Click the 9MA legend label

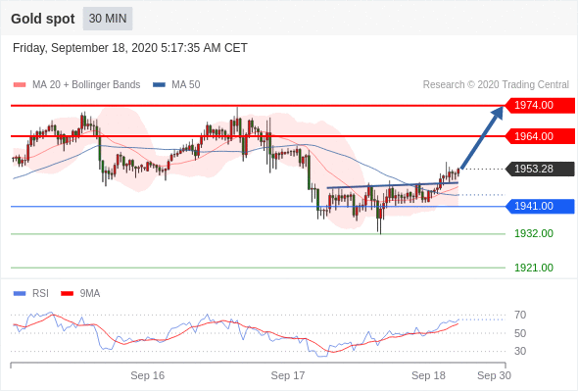90,294
